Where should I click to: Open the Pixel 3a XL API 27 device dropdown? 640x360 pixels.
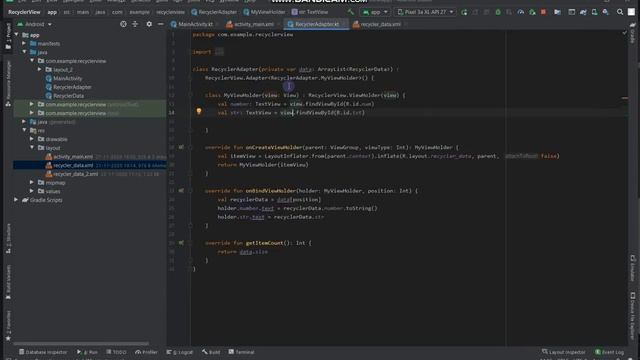[425, 12]
